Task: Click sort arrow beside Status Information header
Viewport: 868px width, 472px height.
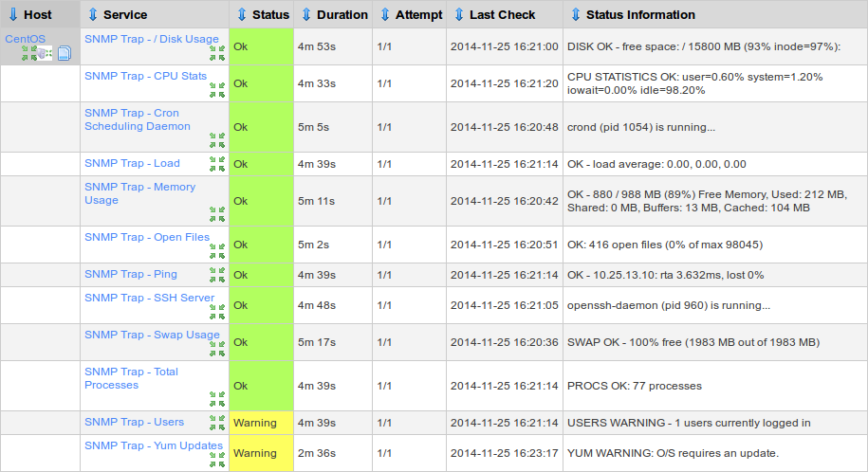Action: [576, 15]
